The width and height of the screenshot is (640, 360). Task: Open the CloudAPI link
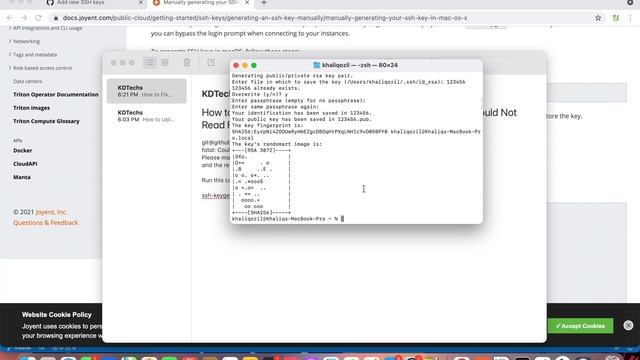(x=25, y=164)
